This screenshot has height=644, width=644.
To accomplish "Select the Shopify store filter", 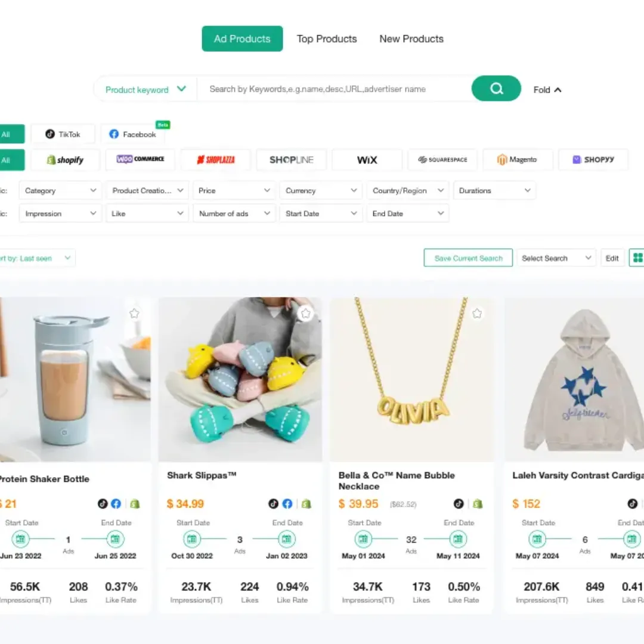I will coord(65,160).
